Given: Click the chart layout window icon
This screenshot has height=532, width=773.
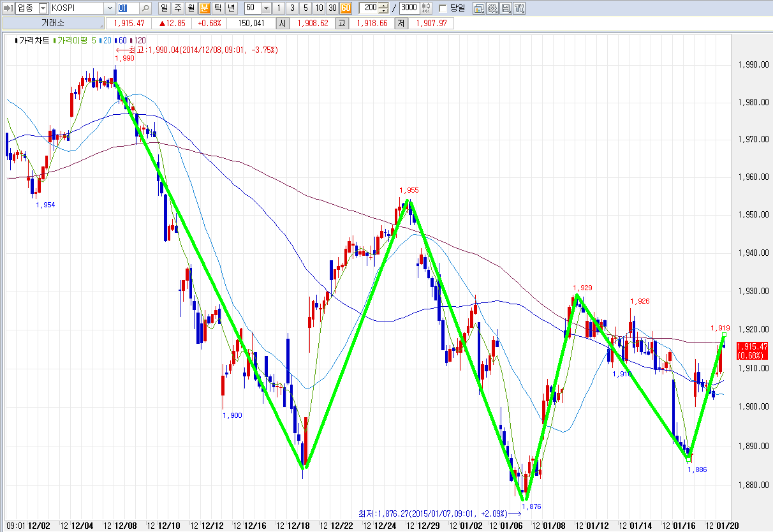Looking at the screenshot, I should click(x=479, y=8).
